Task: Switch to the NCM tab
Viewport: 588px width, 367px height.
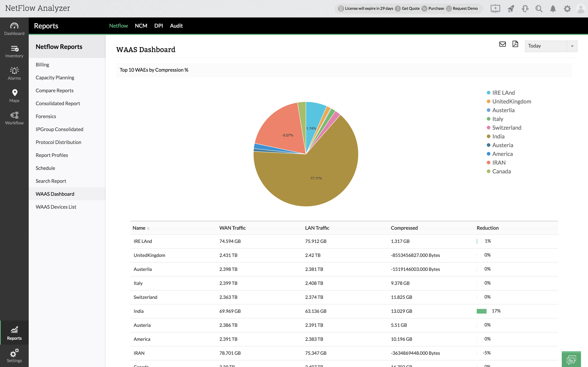Action: pyautogui.click(x=141, y=26)
